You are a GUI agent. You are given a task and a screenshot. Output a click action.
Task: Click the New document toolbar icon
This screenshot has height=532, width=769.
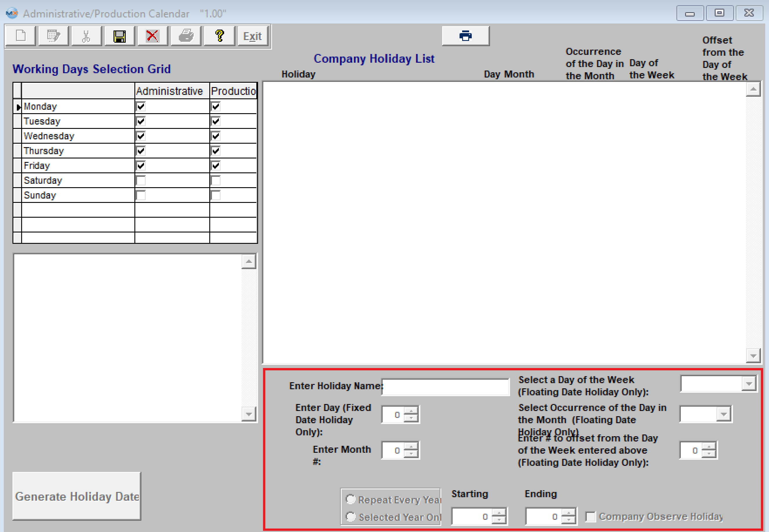[x=21, y=36]
